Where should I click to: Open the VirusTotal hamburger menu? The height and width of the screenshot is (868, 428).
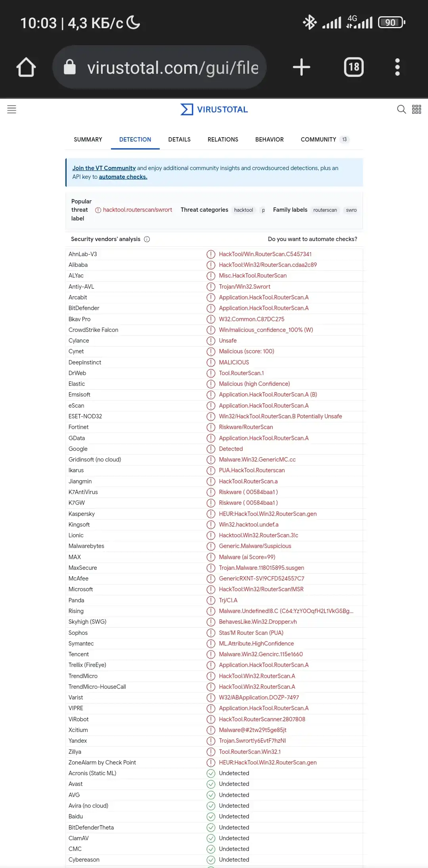(12, 109)
